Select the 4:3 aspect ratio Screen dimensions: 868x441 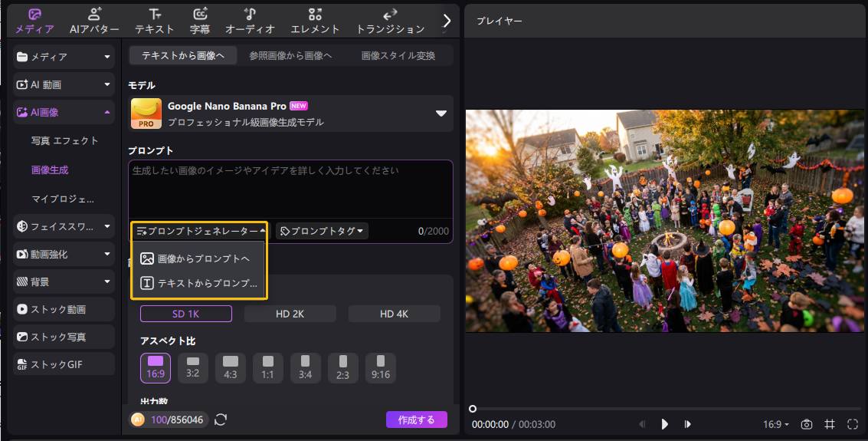[x=231, y=368]
